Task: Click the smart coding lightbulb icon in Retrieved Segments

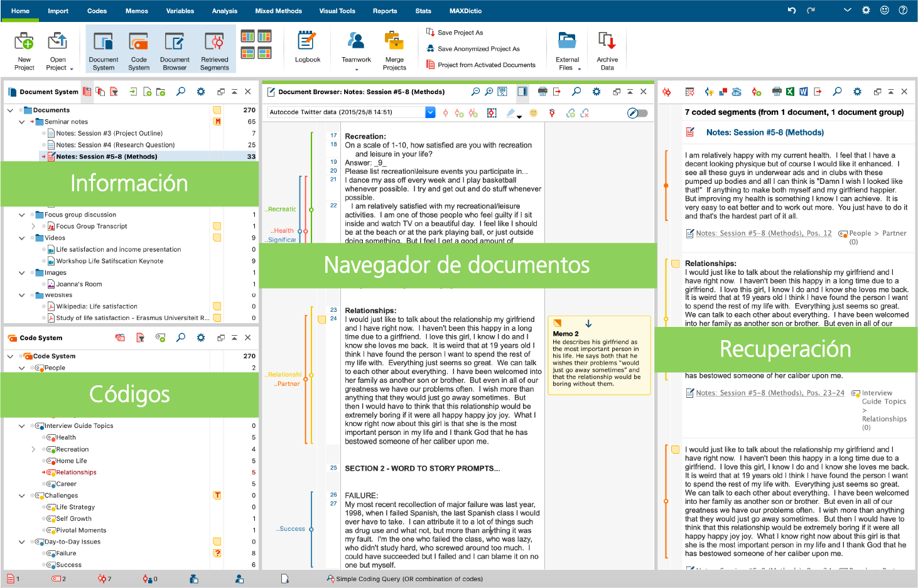Action: click(x=709, y=92)
